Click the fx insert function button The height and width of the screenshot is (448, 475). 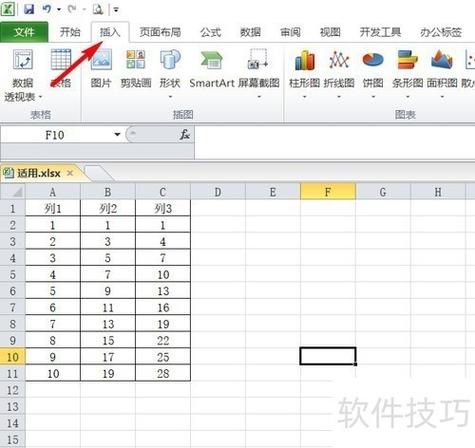[x=185, y=135]
